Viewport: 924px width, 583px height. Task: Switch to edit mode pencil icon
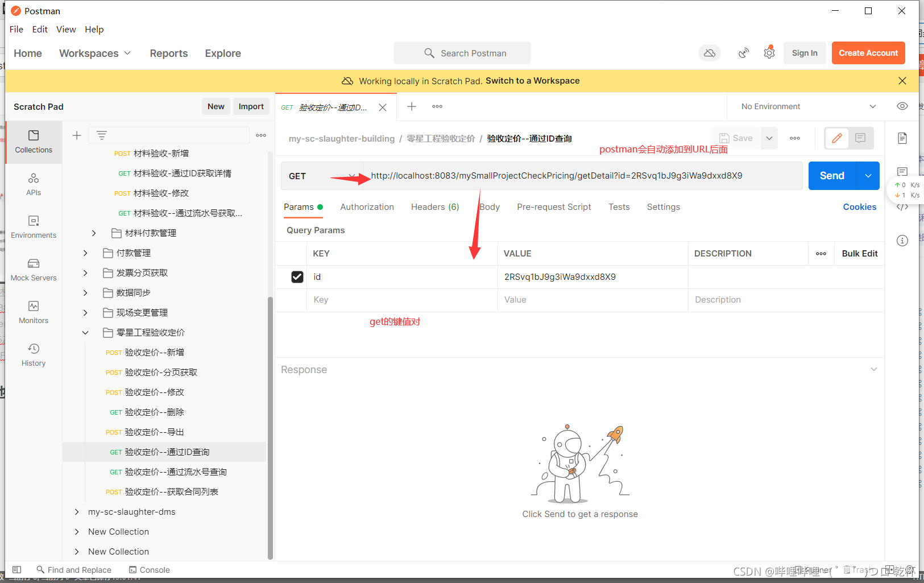pyautogui.click(x=837, y=138)
